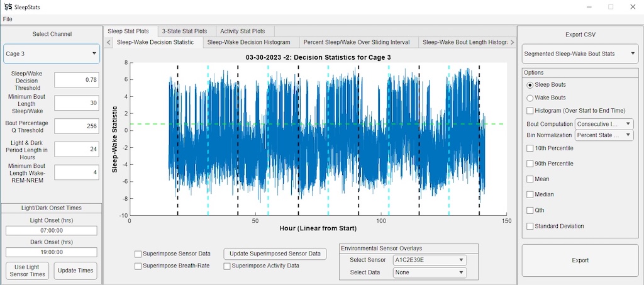644x285 pixels.
Task: Expand the Bout Computation dropdown
Action: coord(604,124)
